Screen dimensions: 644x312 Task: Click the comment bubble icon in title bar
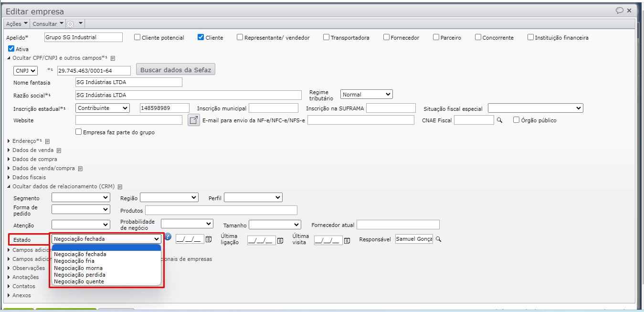(620, 10)
